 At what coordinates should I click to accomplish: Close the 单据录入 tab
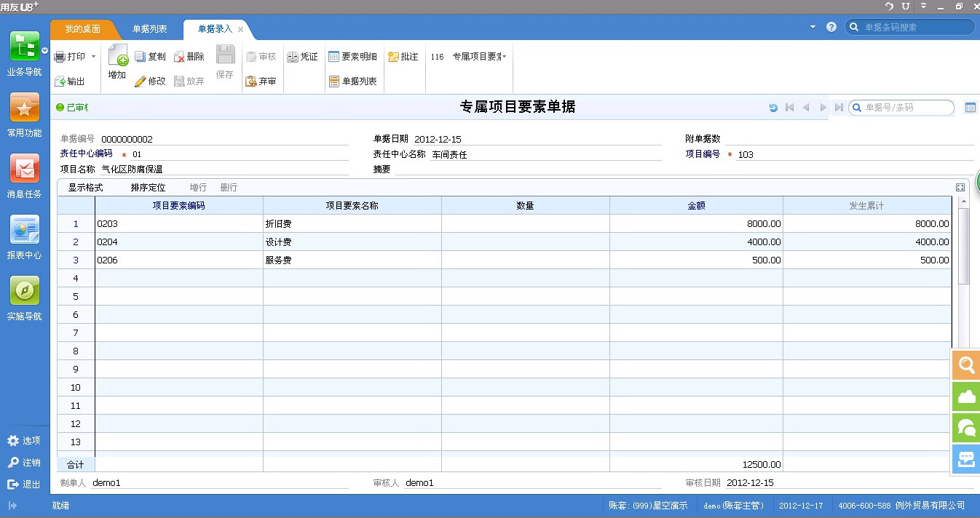point(241,29)
